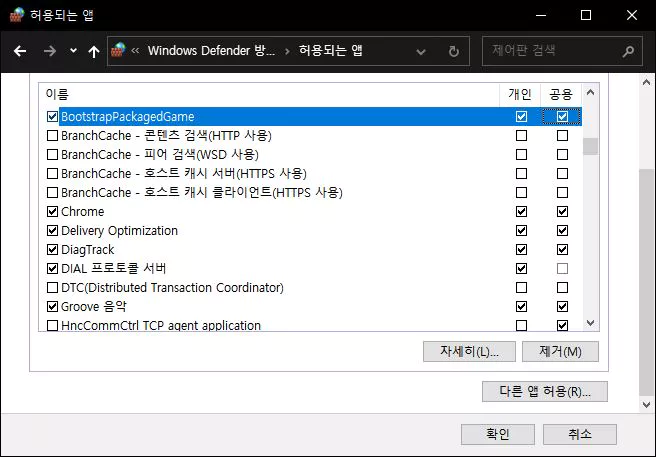This screenshot has height=457, width=656.
Task: Toggle BootstrapPackagedGame 개인 checkbox
Action: [521, 116]
